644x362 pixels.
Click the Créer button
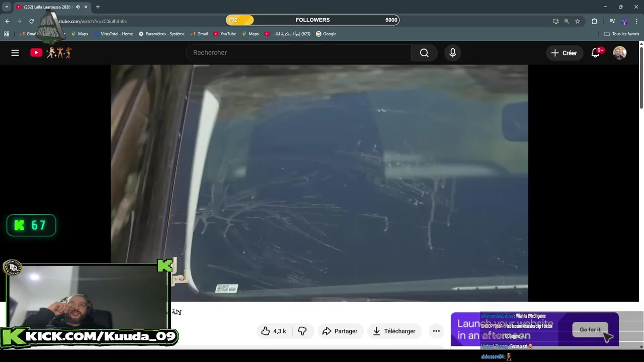coord(564,53)
